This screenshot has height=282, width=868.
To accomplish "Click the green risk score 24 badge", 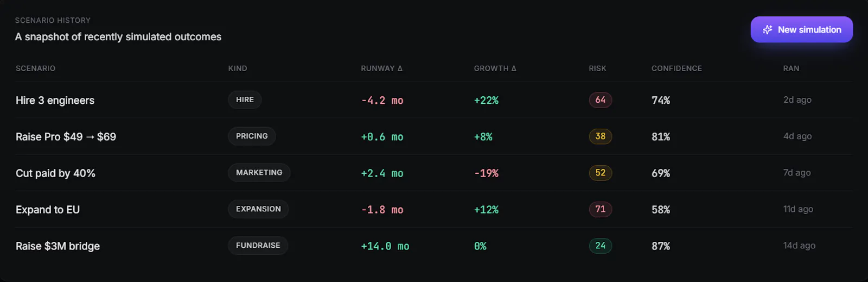I will pyautogui.click(x=601, y=246).
